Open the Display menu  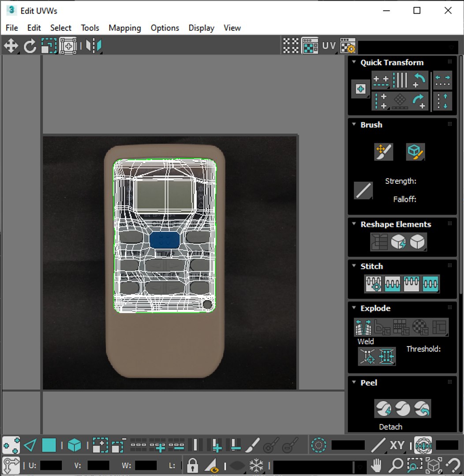click(x=202, y=28)
